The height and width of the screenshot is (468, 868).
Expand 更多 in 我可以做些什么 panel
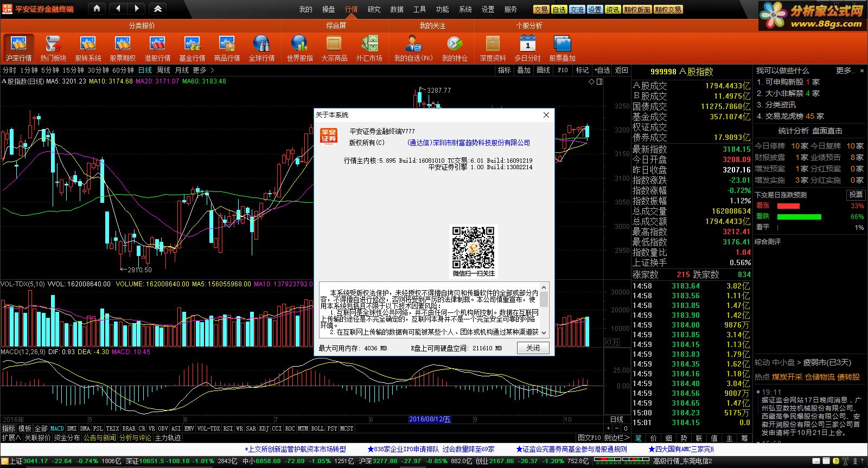(845, 70)
